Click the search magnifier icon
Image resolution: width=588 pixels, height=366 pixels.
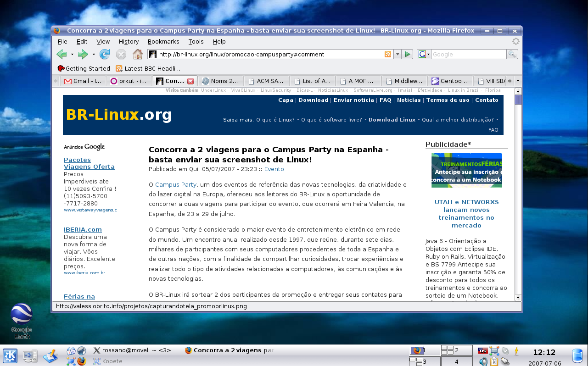tap(512, 54)
